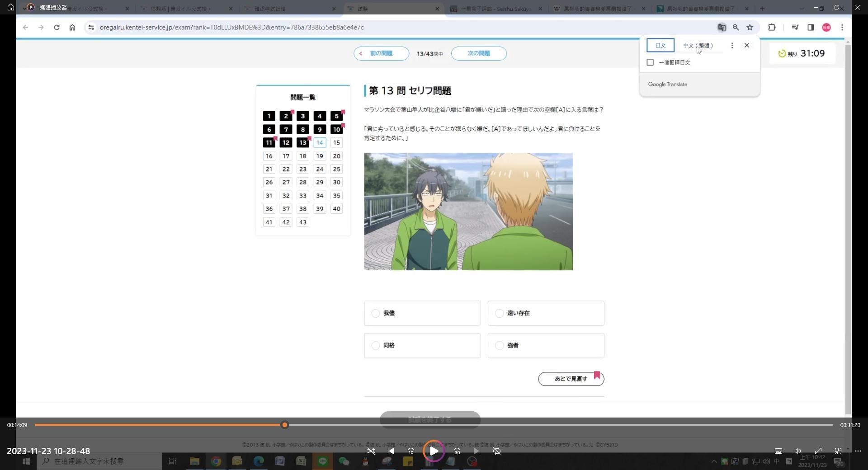Open File Explorer from the taskbar
This screenshot has height=470, width=868.
194,461
